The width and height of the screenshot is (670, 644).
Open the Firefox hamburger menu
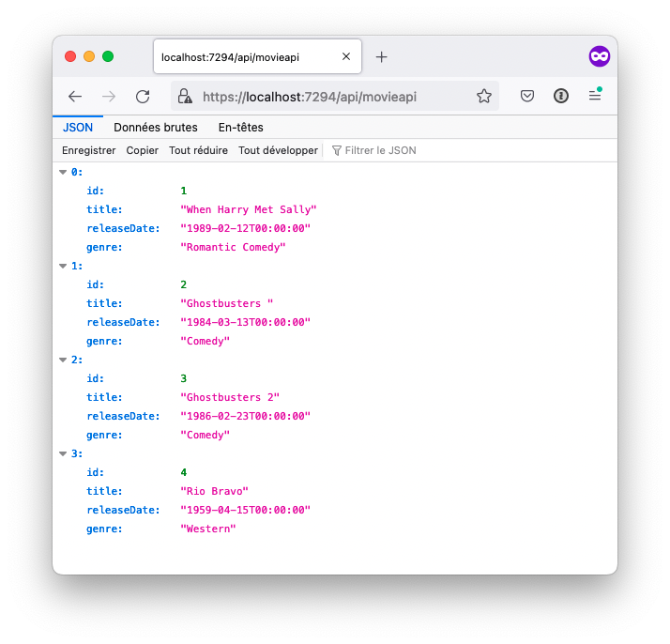click(595, 96)
